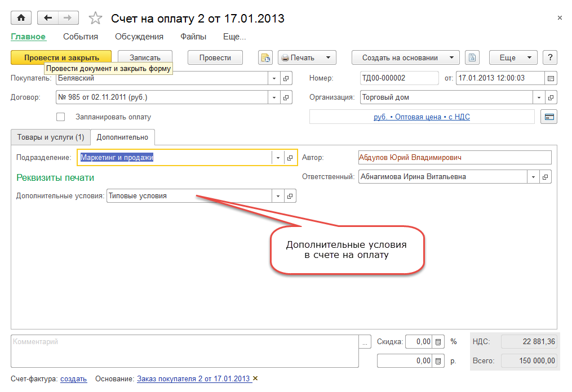Expand the Договор dropdown list
This screenshot has height=392, width=572.
[x=274, y=97]
